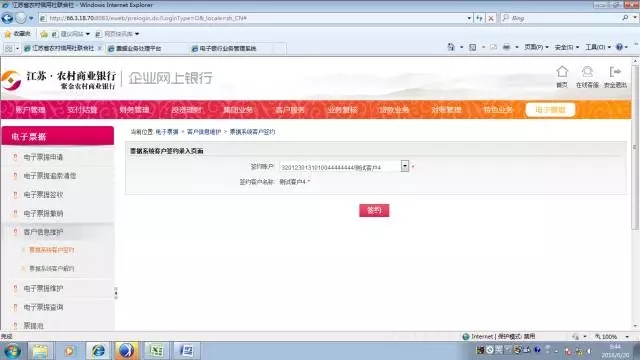Open the 投资理财 menu
This screenshot has height=360, width=640.
tap(187, 110)
